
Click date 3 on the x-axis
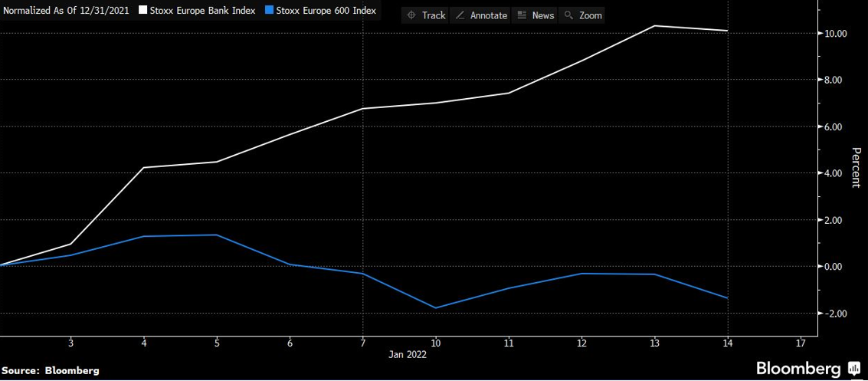70,343
